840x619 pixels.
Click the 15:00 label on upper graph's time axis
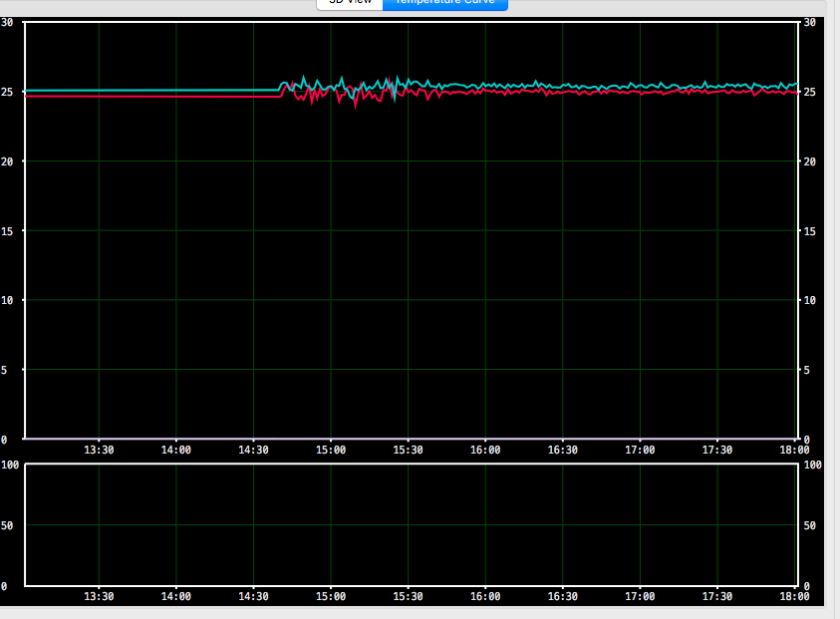(331, 450)
